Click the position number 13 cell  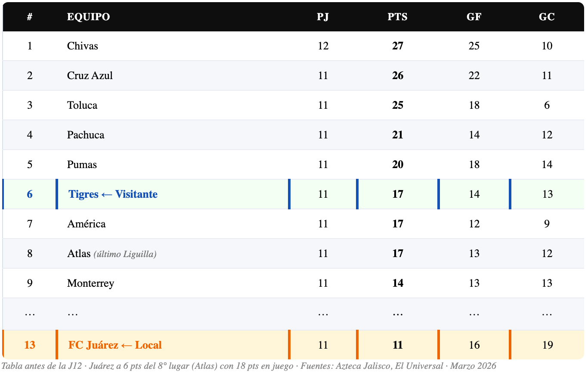30,345
